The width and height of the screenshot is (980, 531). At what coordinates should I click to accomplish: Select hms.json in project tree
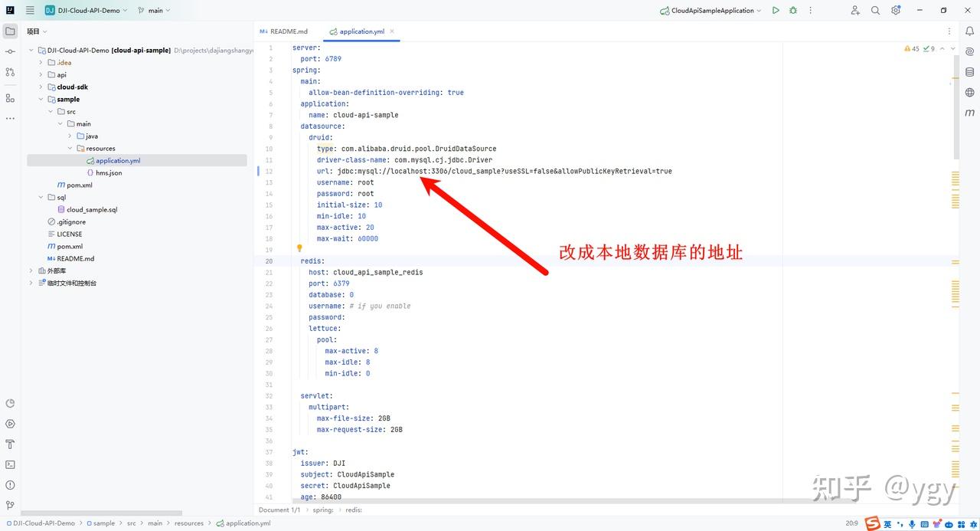pyautogui.click(x=103, y=173)
